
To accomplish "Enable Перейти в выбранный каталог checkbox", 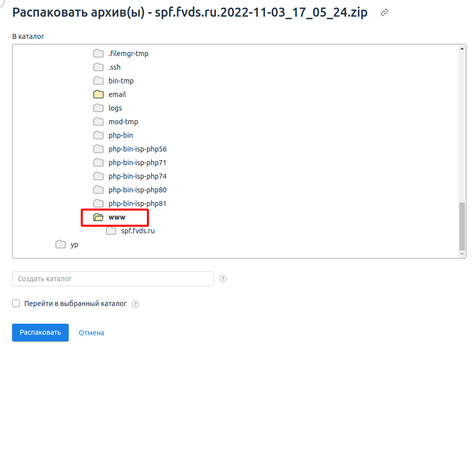I will [16, 304].
